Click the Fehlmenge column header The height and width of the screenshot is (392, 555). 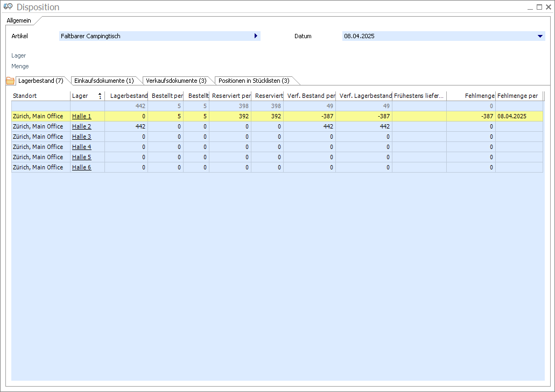click(x=471, y=96)
